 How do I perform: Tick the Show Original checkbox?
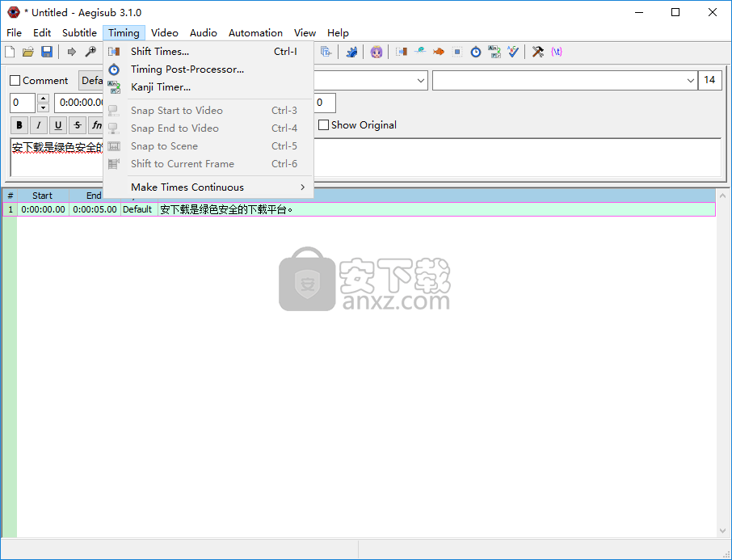tap(323, 125)
